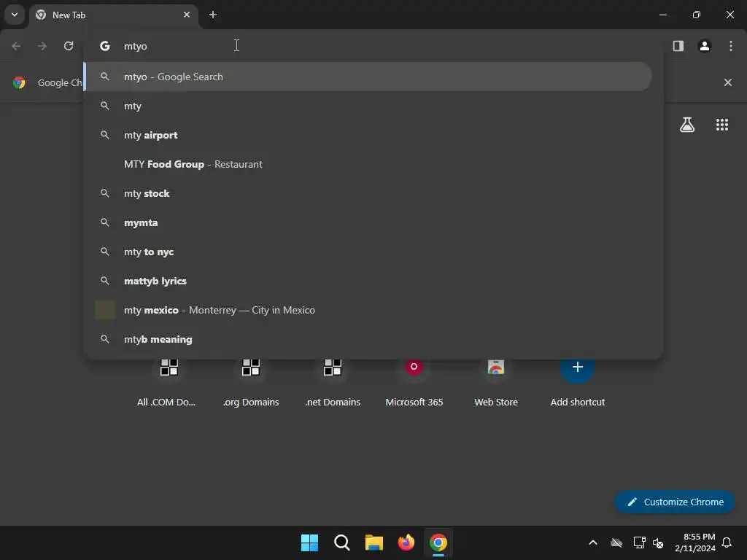Show hidden system tray icons
Image resolution: width=747 pixels, height=560 pixels.
[593, 542]
